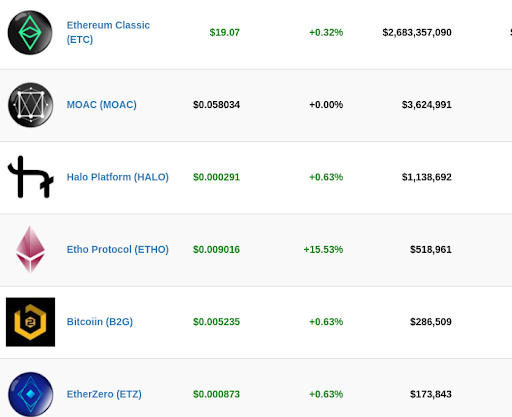
Task: Click the $0.058034 MOAC price
Action: coord(216,105)
